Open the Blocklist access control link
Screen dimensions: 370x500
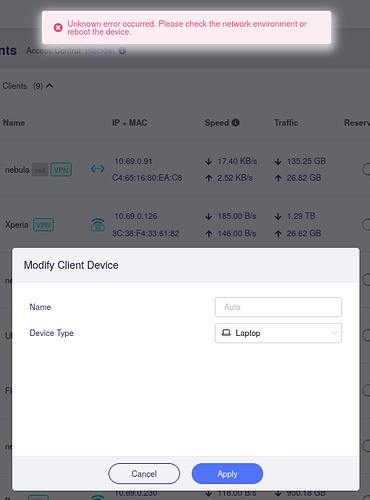pyautogui.click(x=100, y=51)
